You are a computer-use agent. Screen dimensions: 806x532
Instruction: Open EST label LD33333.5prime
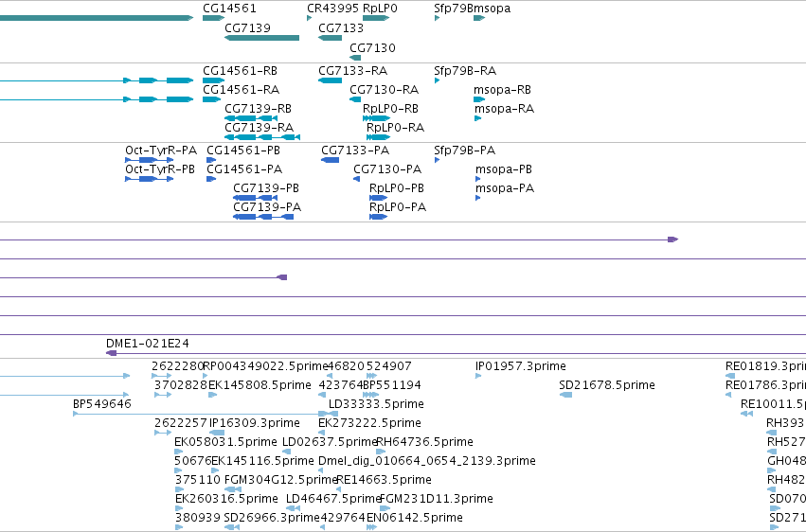click(x=376, y=404)
